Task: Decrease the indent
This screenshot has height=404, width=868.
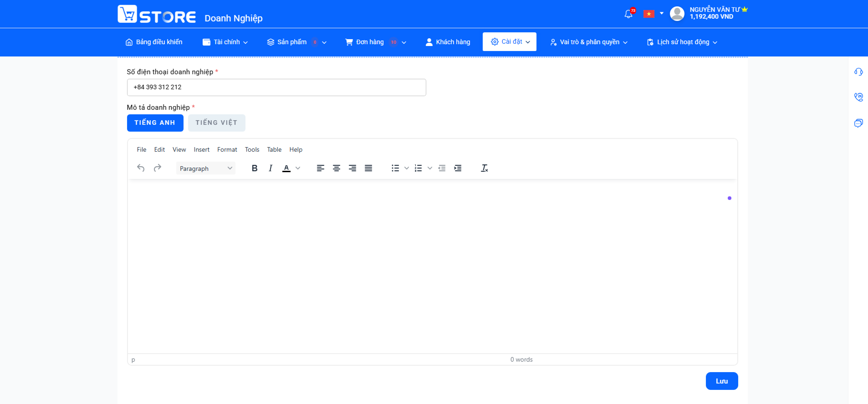Action: click(442, 168)
